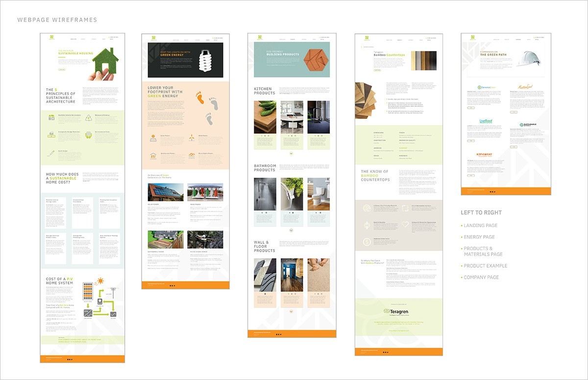Click the pencil Good Design icon

point(51,153)
